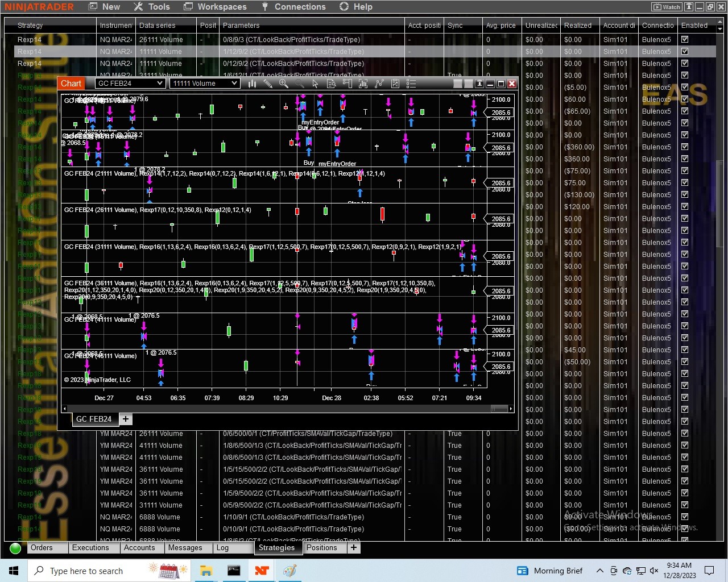Click the zoom in magnifier on chart toolbar

(284, 84)
